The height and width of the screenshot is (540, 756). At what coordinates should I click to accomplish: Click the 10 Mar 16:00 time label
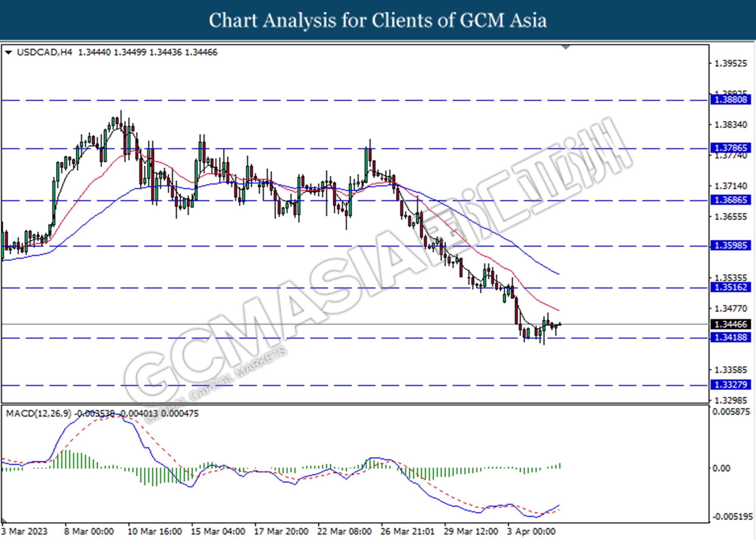point(155,532)
